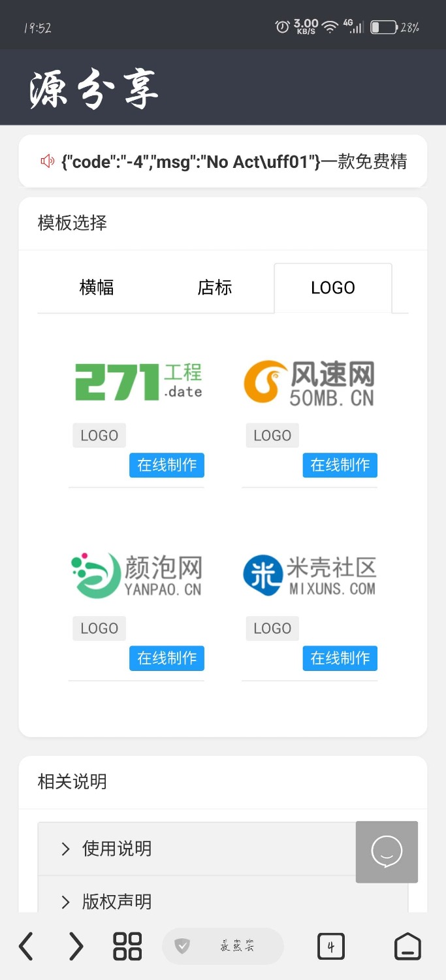Tap the scrolling announcement text
This screenshot has height=980, width=446.
(234, 161)
